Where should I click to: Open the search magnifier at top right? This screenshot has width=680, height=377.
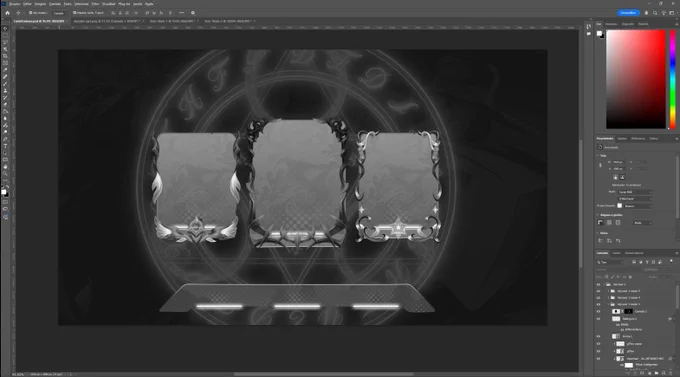(x=655, y=13)
